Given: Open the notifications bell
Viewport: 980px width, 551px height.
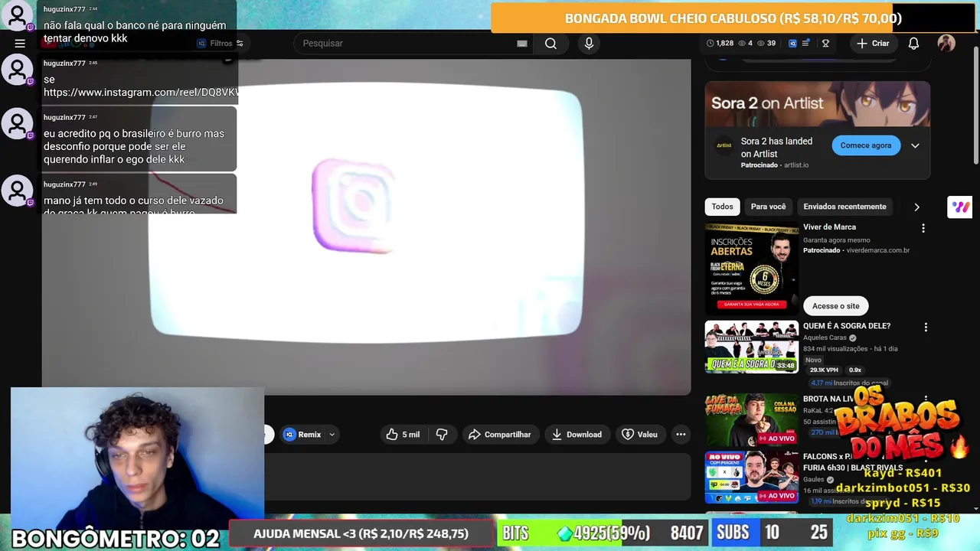Looking at the screenshot, I should click(x=913, y=44).
